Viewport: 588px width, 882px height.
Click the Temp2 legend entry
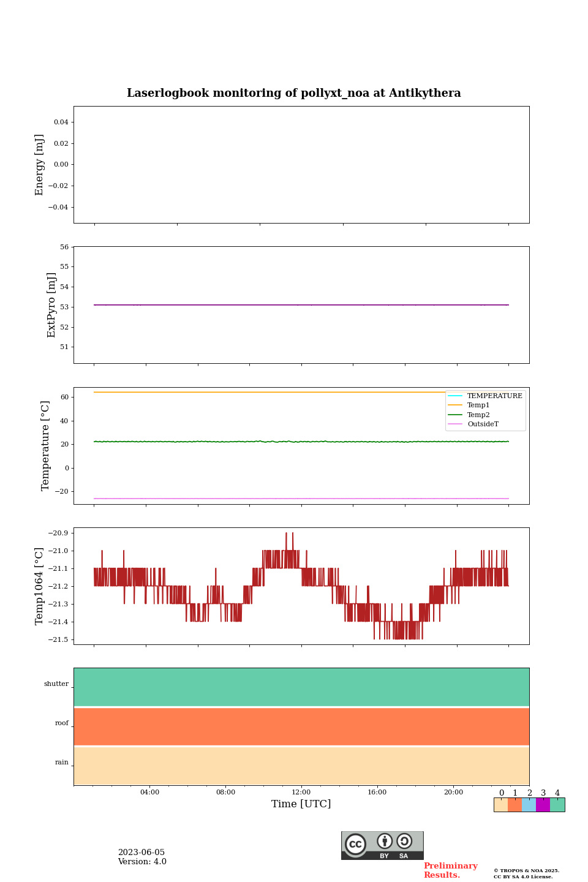pyautogui.click(x=469, y=415)
